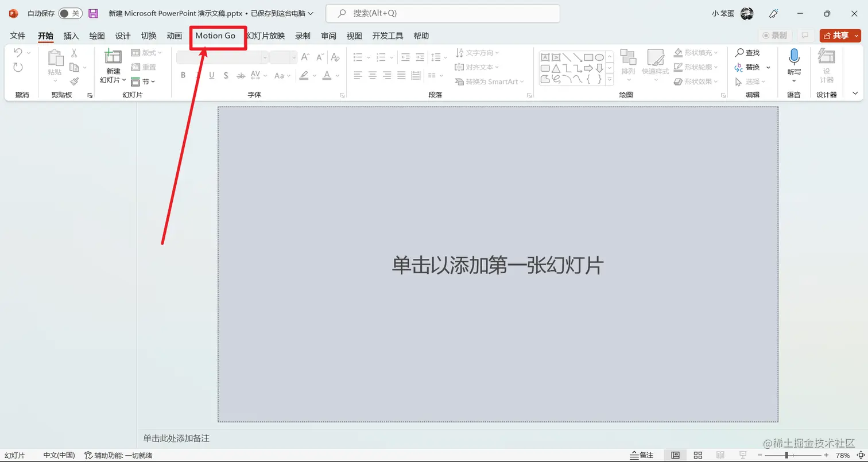The height and width of the screenshot is (462, 868).
Task: Toggle the 备注 notes pane
Action: [x=642, y=455]
